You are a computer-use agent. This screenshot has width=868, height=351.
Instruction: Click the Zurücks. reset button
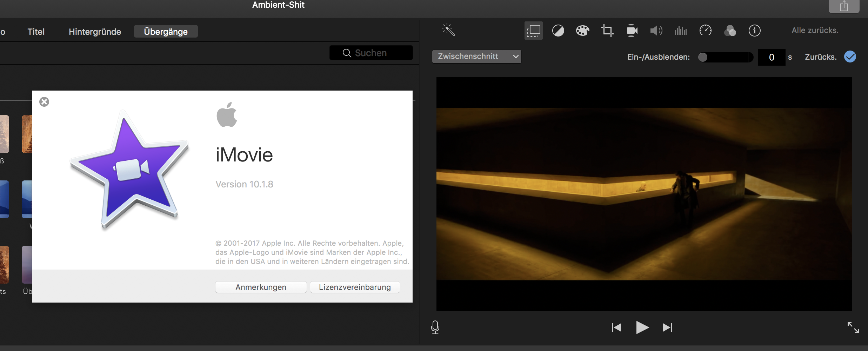click(821, 57)
